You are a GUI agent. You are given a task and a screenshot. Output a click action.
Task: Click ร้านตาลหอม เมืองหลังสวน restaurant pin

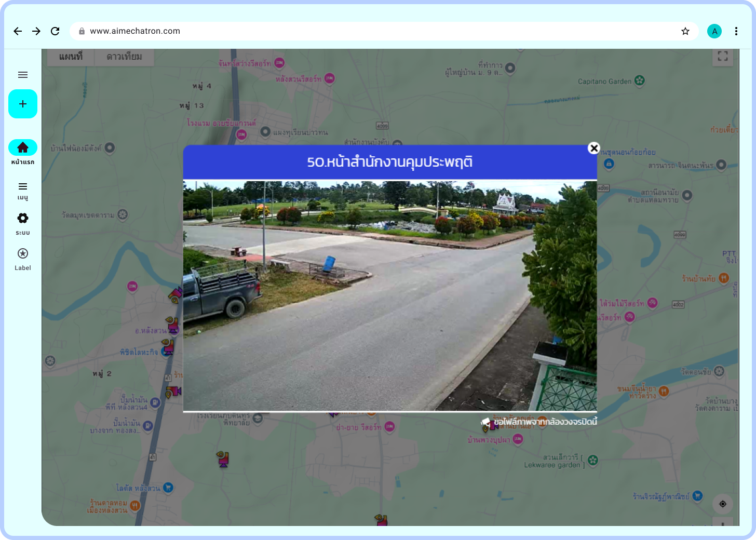[135, 505]
